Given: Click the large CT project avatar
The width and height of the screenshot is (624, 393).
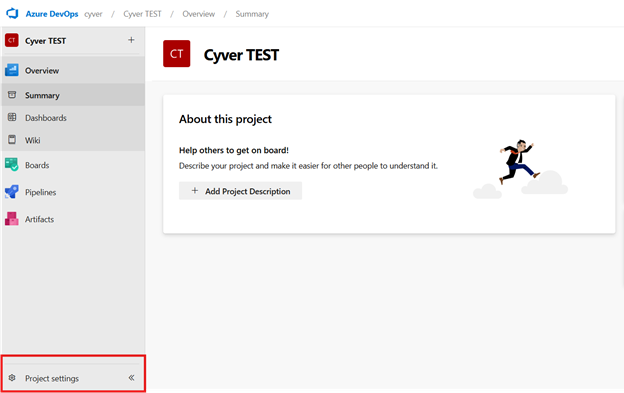Looking at the screenshot, I should click(x=177, y=54).
